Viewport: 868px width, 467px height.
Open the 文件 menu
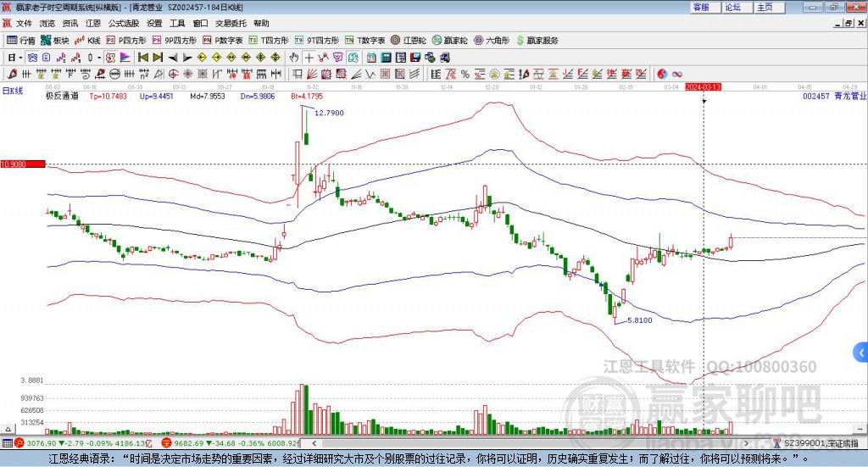tap(24, 23)
